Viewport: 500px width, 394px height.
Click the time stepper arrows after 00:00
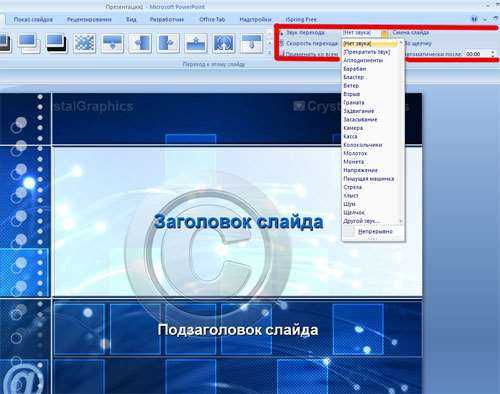tap(493, 54)
